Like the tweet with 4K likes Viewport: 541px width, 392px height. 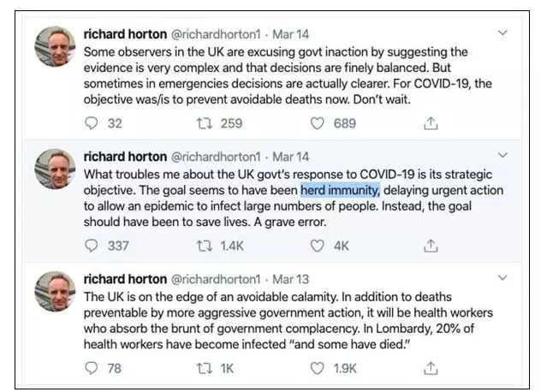point(318,246)
